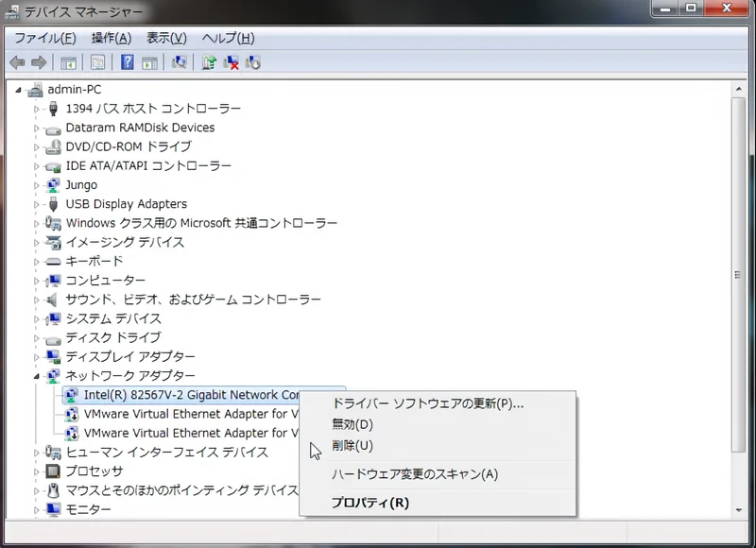The height and width of the screenshot is (548, 756).
Task: Click Show/Hide console tree toolbar icon
Action: point(68,62)
